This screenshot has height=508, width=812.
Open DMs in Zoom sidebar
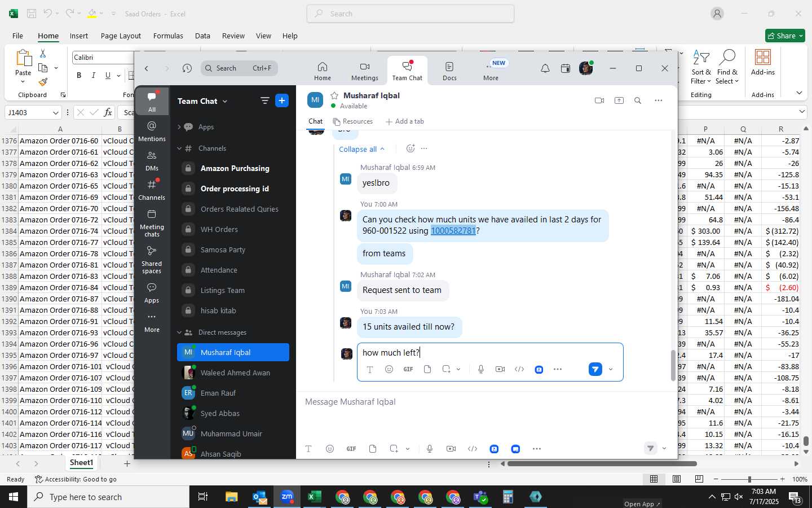[152, 160]
